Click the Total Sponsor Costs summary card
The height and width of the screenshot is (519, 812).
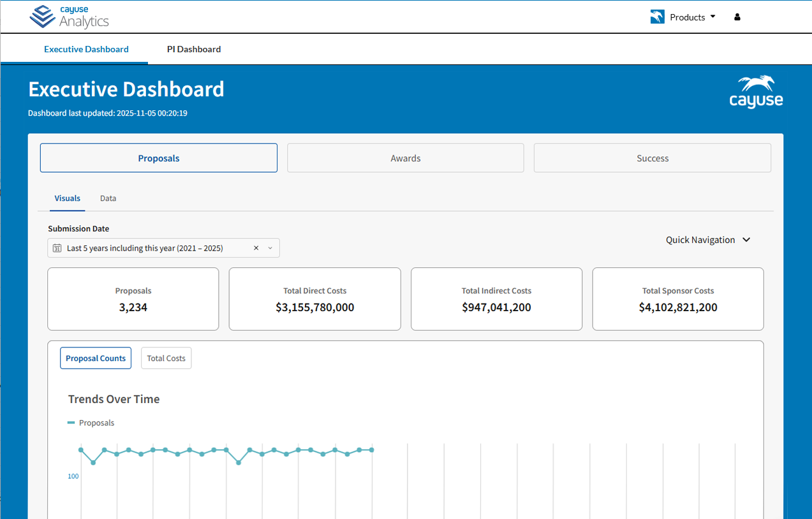point(677,299)
